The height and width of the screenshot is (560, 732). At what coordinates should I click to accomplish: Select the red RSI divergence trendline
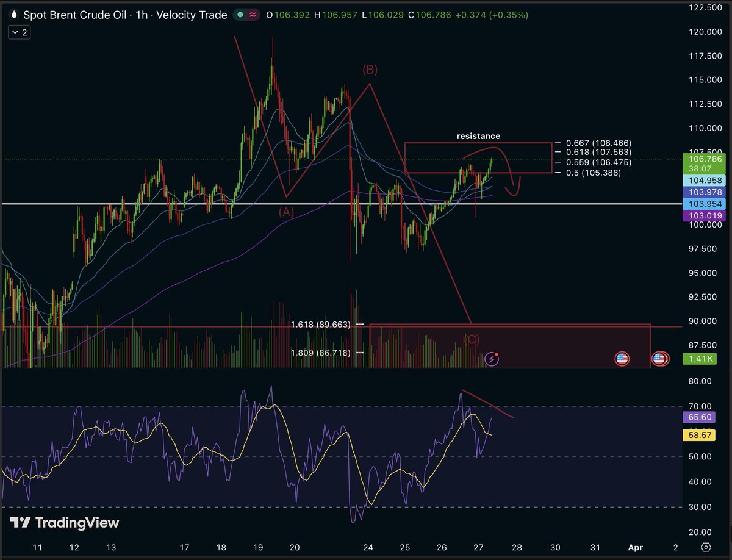coord(488,403)
